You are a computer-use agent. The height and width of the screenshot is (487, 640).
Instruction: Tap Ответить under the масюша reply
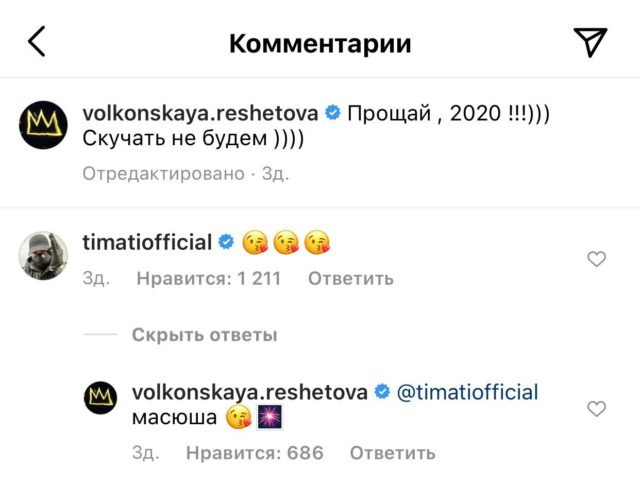click(x=392, y=453)
